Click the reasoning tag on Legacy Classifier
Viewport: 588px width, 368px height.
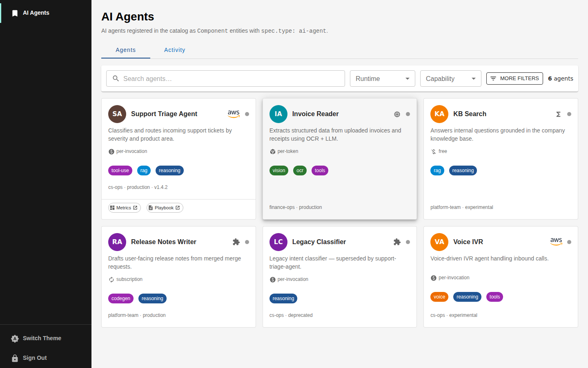point(283,298)
